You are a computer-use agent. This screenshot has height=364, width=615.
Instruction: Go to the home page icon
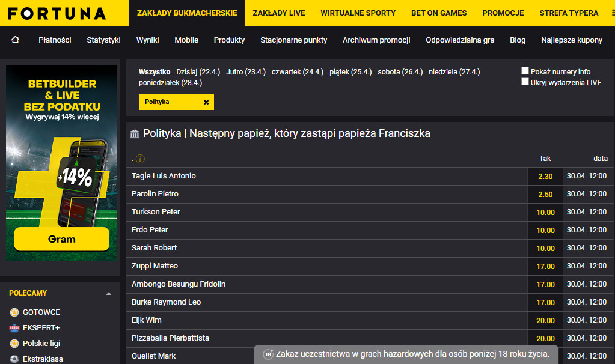coord(15,40)
